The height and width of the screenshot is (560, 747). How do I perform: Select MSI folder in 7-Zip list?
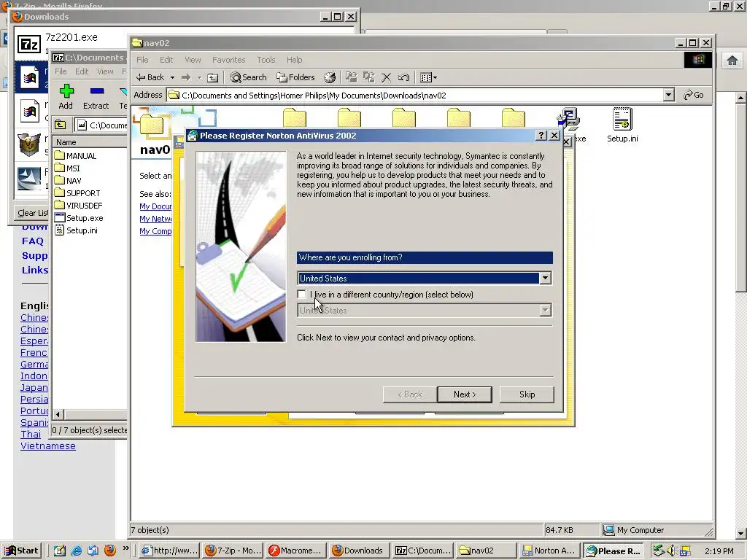[x=67, y=168]
